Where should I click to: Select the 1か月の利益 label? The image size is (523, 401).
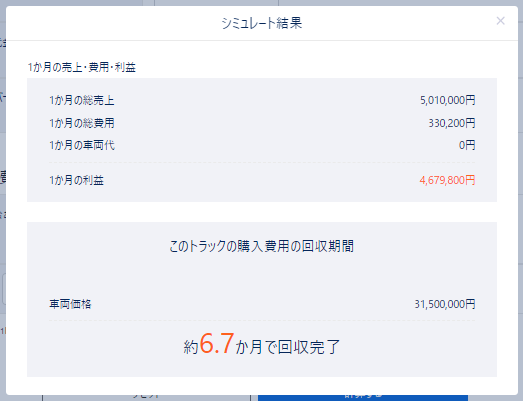76,180
